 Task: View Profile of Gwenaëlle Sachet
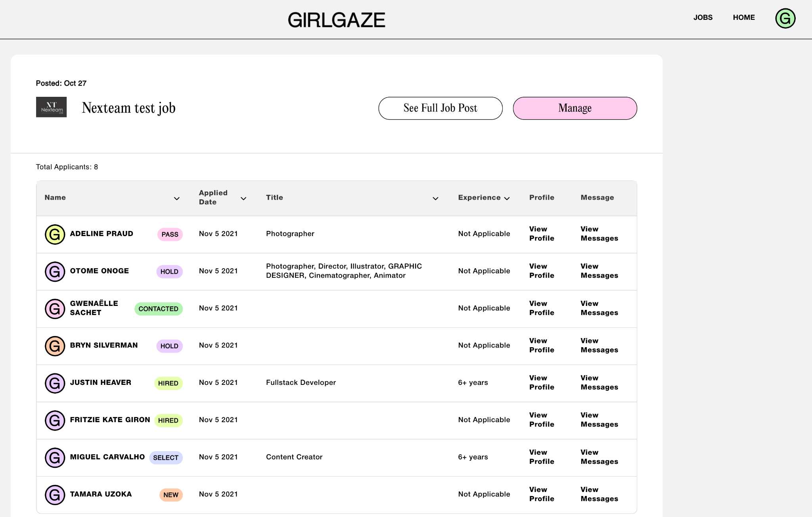click(x=542, y=308)
